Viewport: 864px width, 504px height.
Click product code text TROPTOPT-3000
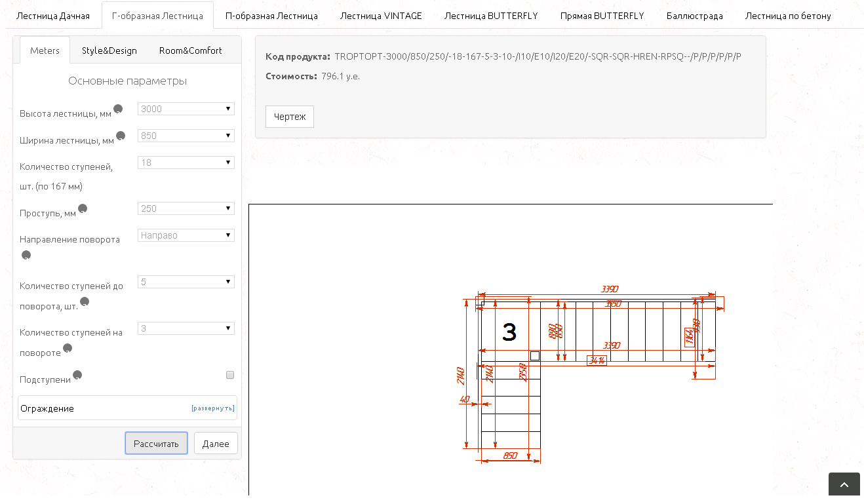click(538, 56)
